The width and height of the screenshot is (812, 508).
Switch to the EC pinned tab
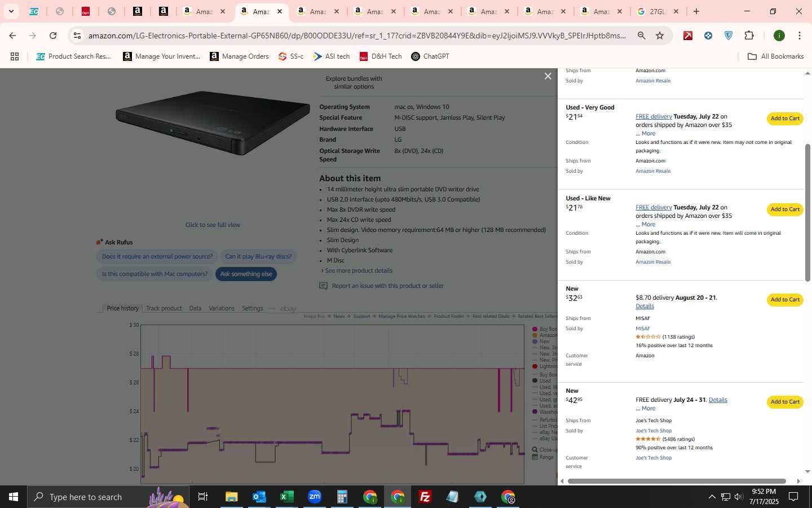coord(34,11)
